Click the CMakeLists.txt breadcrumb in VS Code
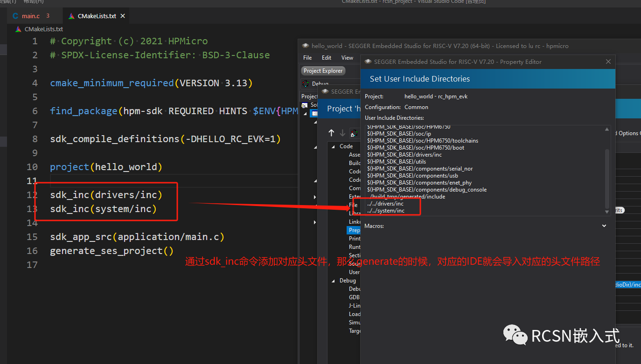641x364 pixels. [43, 29]
